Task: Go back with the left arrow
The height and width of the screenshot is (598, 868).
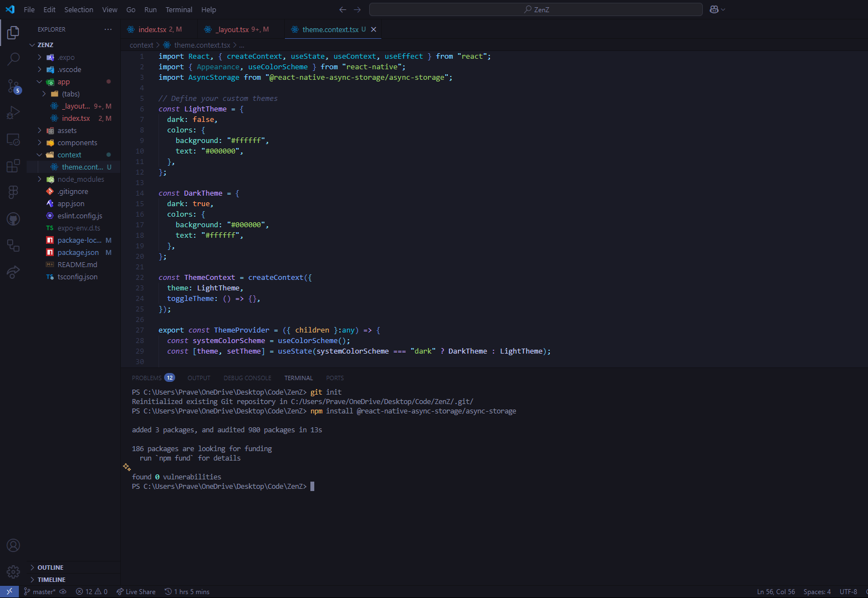Action: [343, 9]
